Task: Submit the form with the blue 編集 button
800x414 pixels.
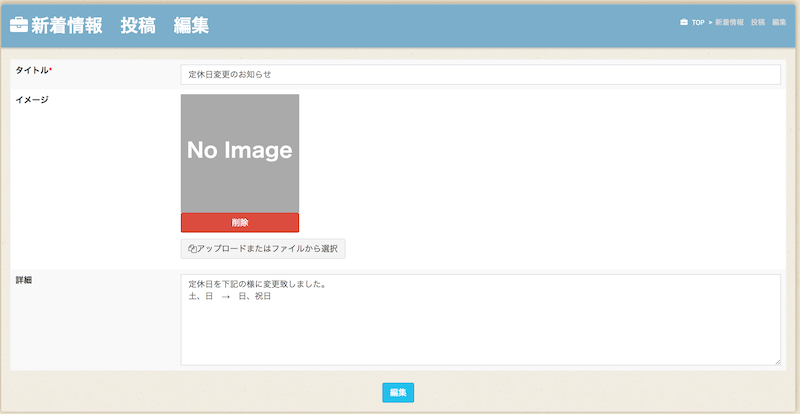Action: tap(398, 393)
